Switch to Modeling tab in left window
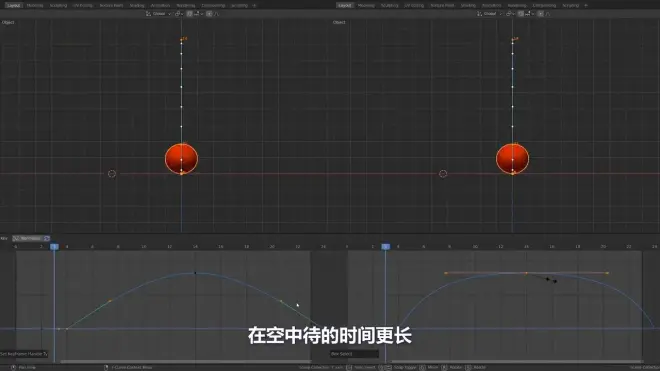 [x=35, y=5]
